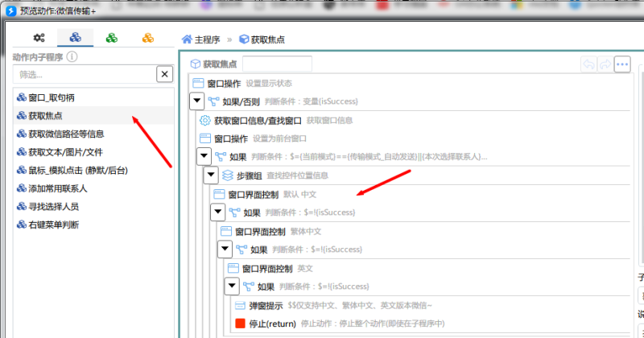Select the 窗口操作 设置显示状态 step
The height and width of the screenshot is (338, 644).
coord(411,84)
